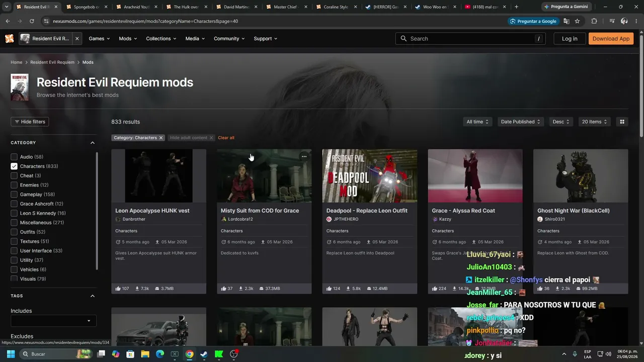Image resolution: width=644 pixels, height=362 pixels.
Task: Launch Steam from the taskbar
Action: coord(204,354)
